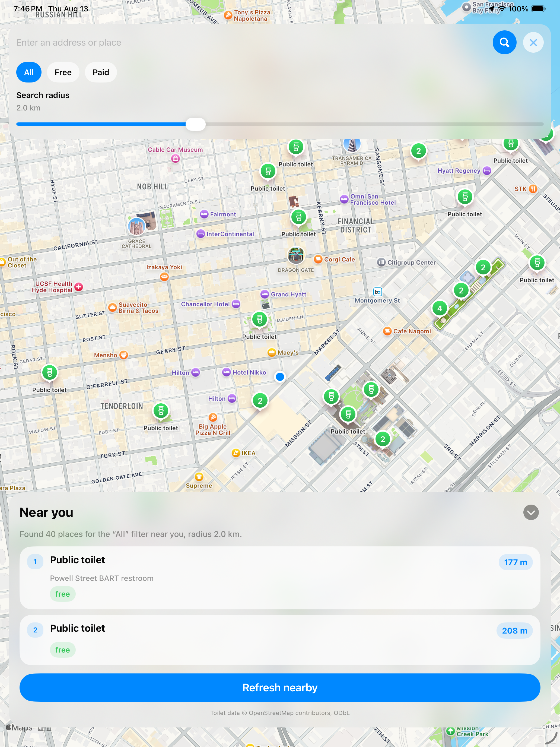560x747 pixels.
Task: Tap the STK restaurant icon
Action: (533, 189)
